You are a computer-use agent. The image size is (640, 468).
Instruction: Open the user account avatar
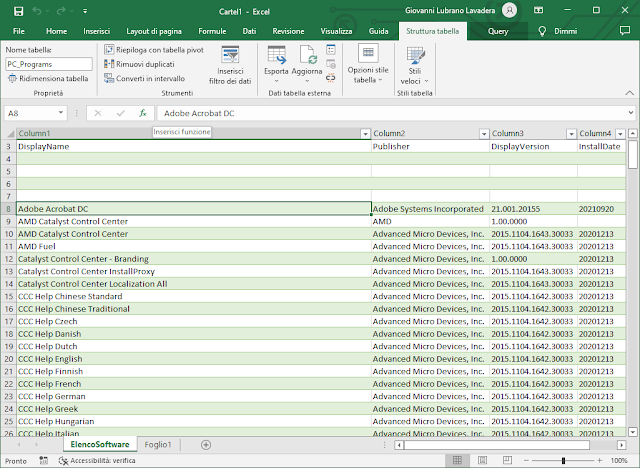[x=509, y=10]
